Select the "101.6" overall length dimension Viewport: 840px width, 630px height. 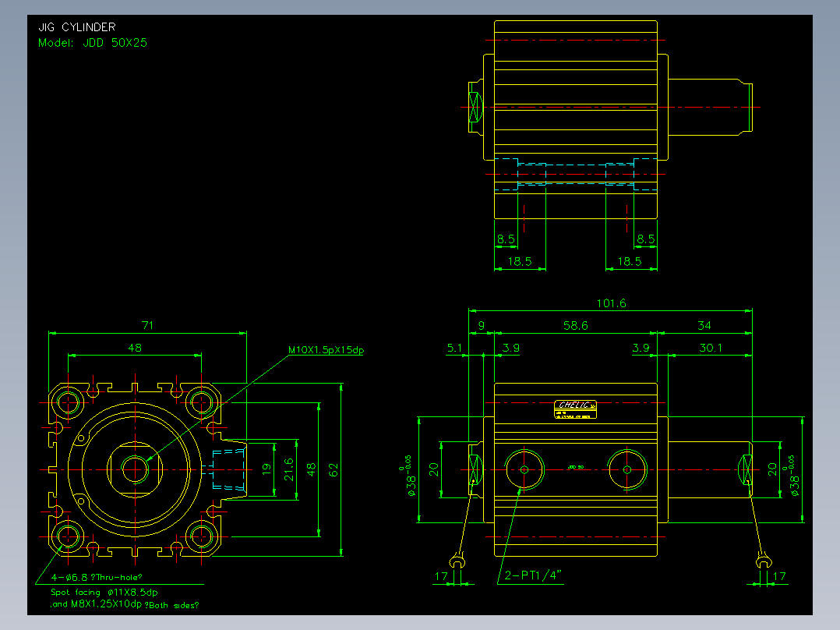pos(611,303)
